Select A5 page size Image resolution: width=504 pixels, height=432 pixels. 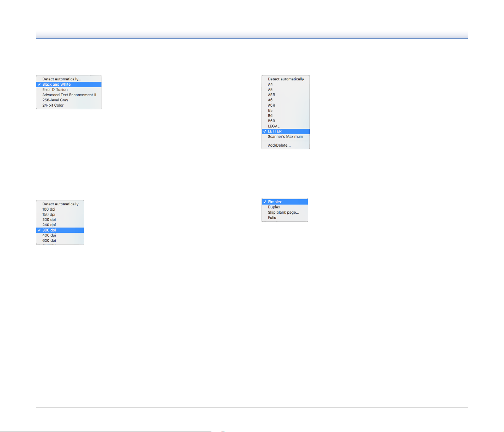(x=285, y=90)
